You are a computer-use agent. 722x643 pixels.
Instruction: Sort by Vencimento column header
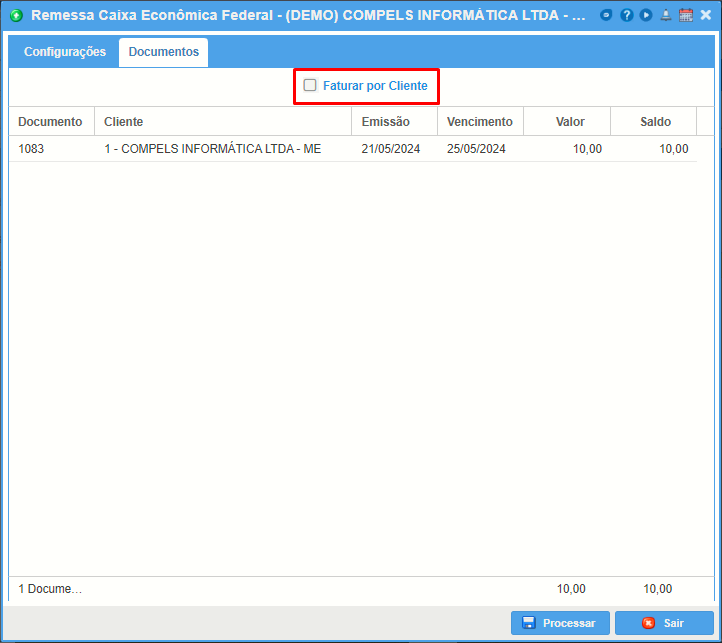[x=480, y=122]
